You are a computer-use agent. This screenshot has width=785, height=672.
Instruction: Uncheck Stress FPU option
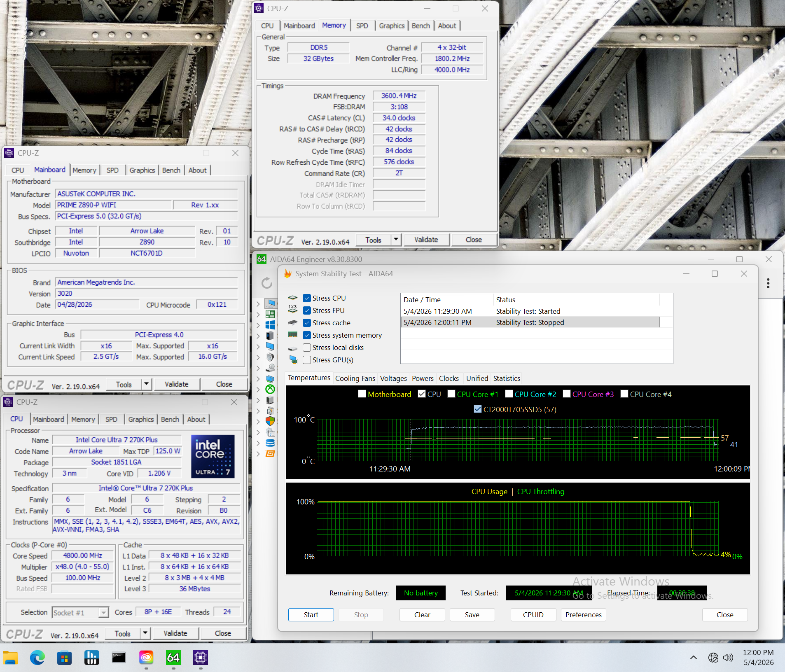point(306,310)
